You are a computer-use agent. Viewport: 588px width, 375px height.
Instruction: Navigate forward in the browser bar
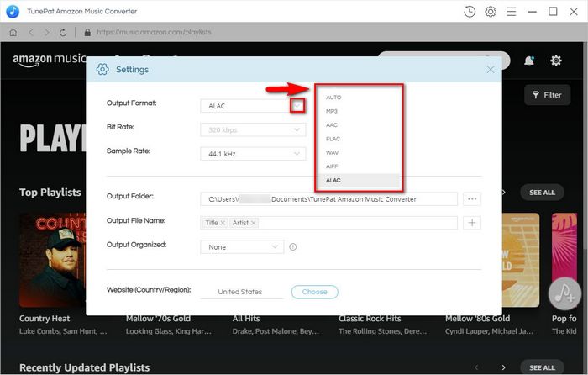pos(47,32)
